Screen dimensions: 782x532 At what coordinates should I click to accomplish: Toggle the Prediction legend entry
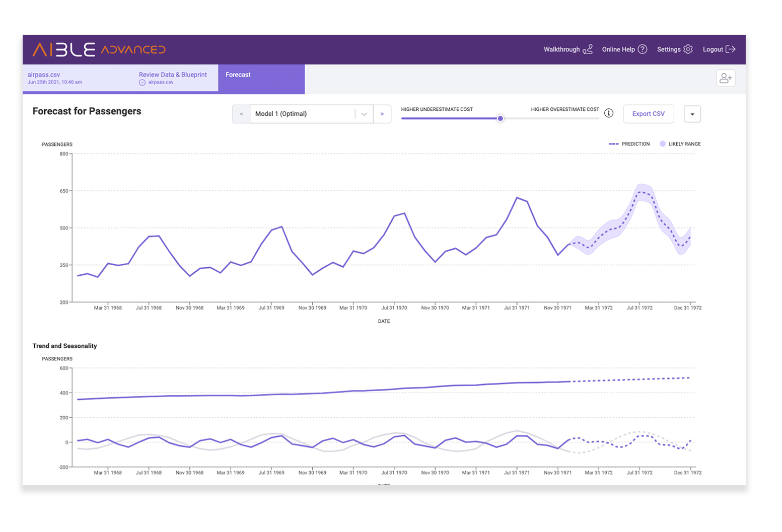click(x=629, y=144)
